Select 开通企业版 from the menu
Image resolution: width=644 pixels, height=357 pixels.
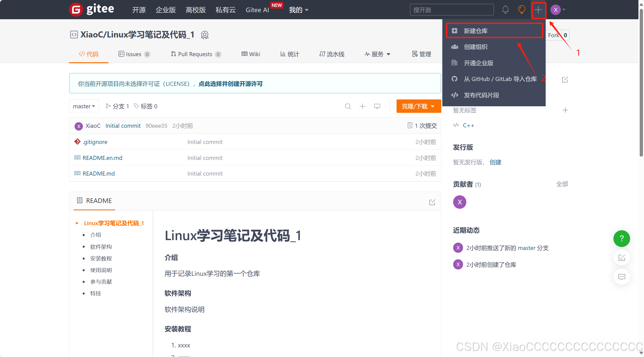coord(494,63)
